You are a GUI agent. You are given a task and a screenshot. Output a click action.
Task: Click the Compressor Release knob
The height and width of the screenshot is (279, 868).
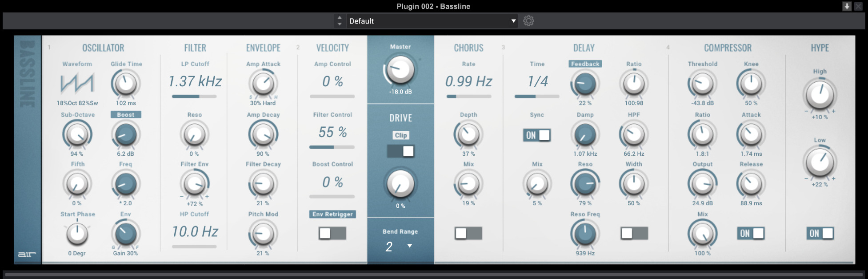tap(751, 183)
